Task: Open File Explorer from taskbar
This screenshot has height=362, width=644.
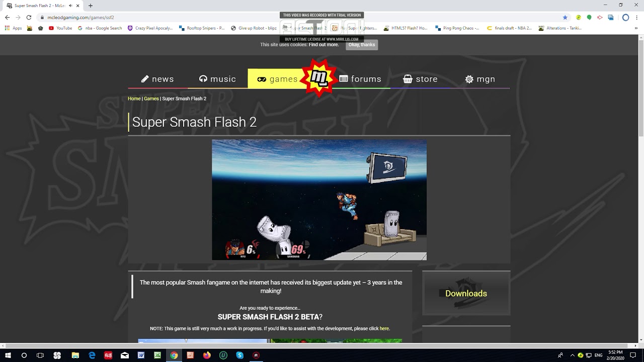Action: (x=75, y=355)
